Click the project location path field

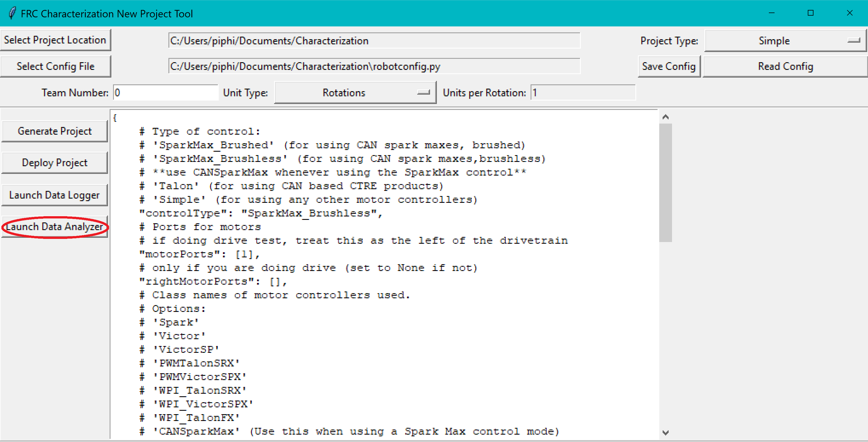(x=374, y=41)
